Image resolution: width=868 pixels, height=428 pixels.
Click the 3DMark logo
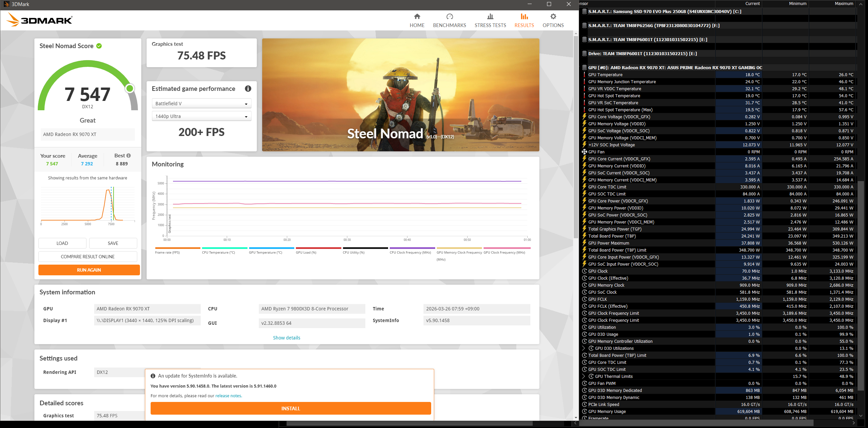(40, 20)
